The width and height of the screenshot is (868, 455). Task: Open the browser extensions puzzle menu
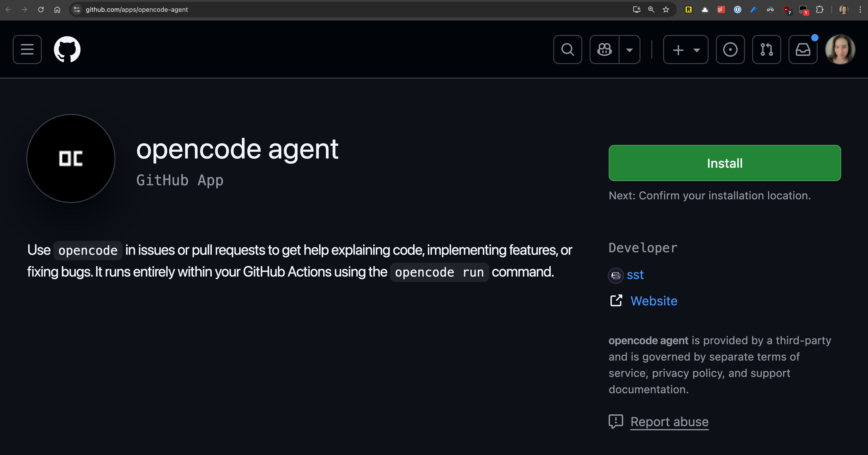point(820,10)
